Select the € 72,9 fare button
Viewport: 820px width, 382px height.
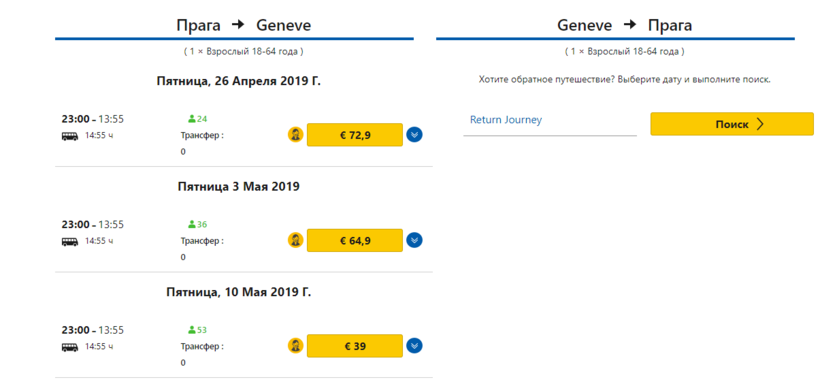pos(355,135)
